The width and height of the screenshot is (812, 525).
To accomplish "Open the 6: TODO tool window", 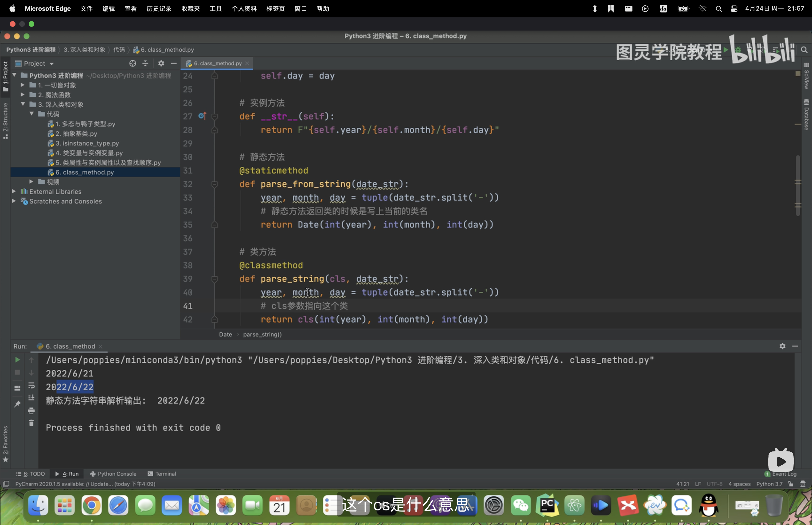I will (30, 474).
